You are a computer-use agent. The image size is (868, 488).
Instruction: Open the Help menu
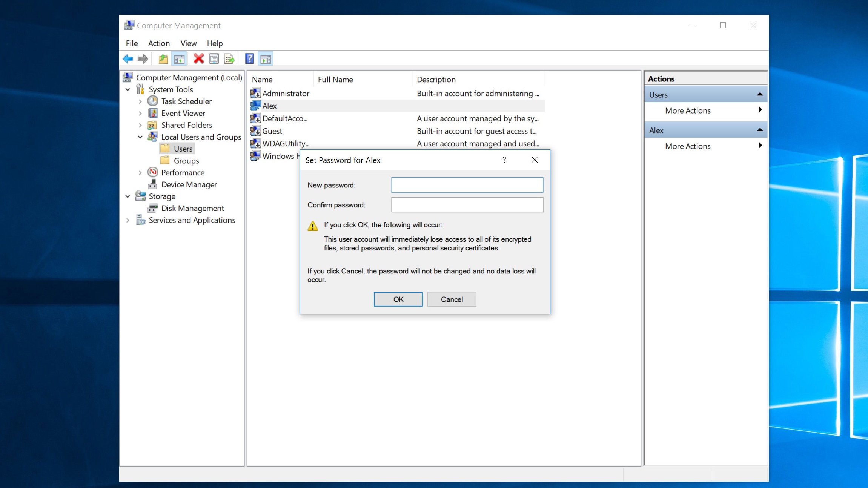[x=215, y=43]
